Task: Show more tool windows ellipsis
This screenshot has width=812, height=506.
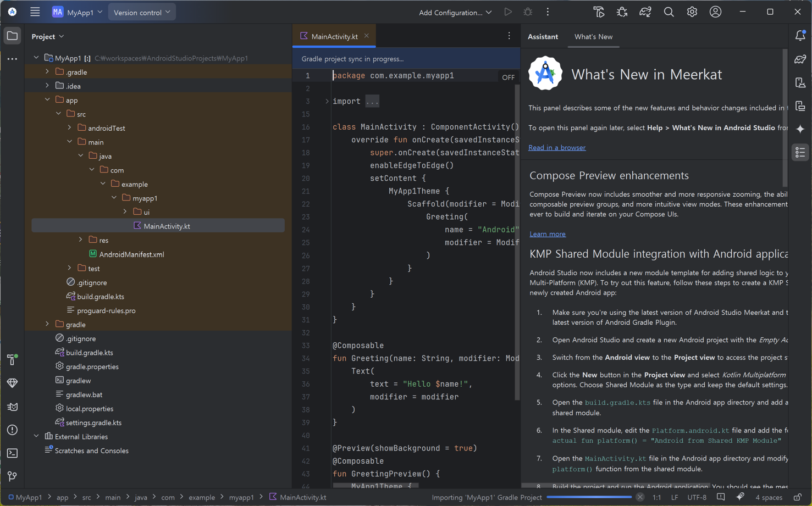Action: click(12, 59)
